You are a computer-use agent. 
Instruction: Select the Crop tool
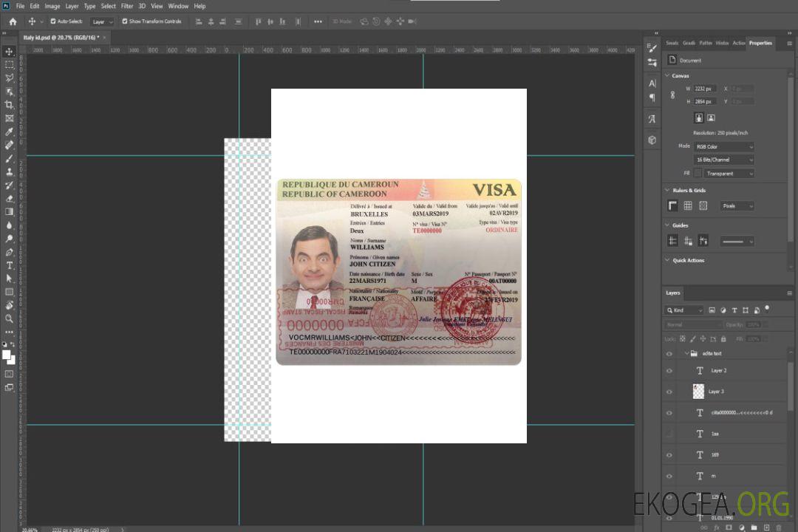click(x=9, y=105)
